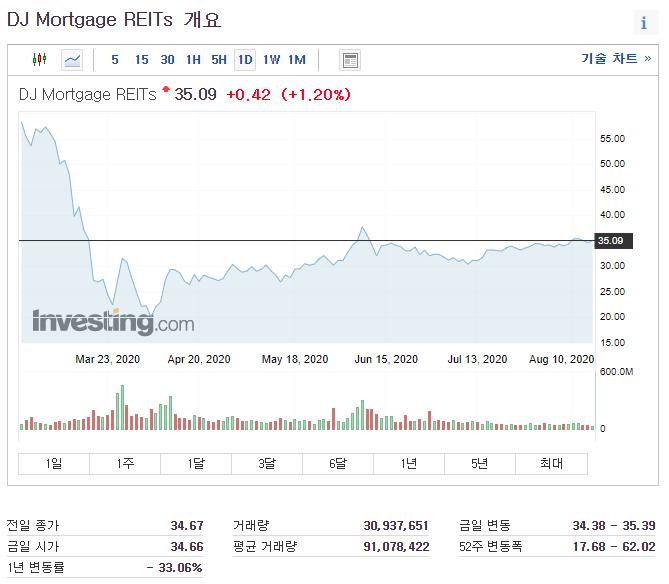Show the 1일 time range

click(x=54, y=464)
